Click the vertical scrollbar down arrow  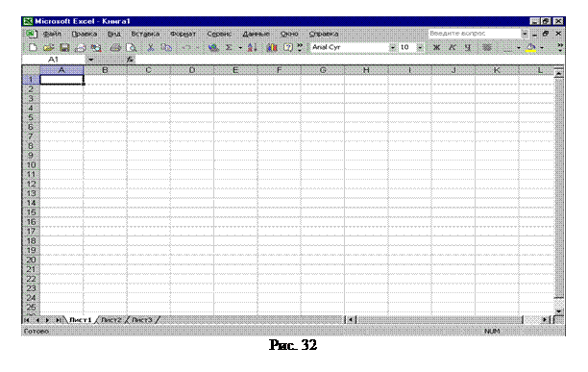pyautogui.click(x=559, y=311)
